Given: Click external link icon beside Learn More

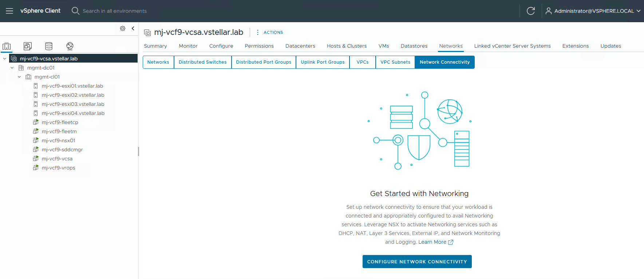Looking at the screenshot, I should [x=451, y=242].
